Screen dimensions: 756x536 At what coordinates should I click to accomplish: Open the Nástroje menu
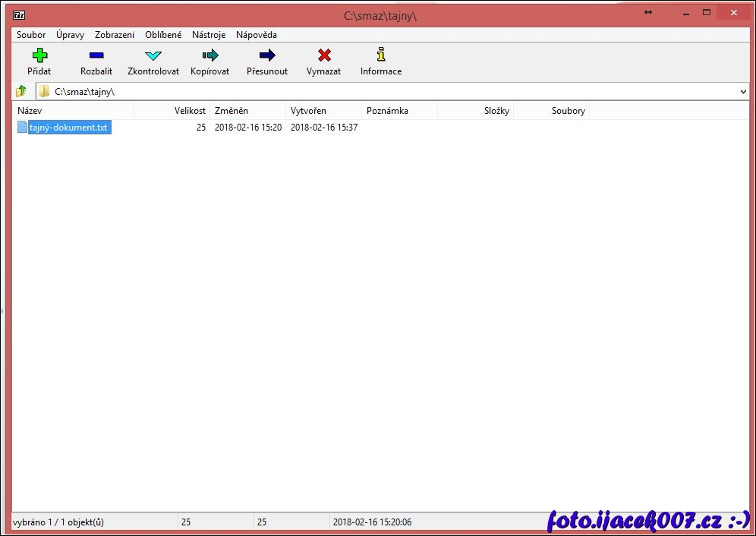[209, 35]
